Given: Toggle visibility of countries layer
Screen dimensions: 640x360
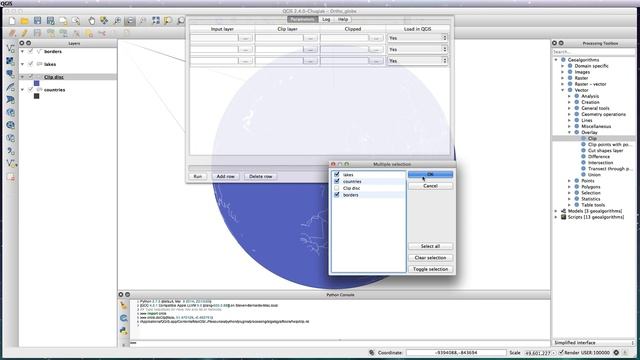Looking at the screenshot, I should [x=31, y=89].
